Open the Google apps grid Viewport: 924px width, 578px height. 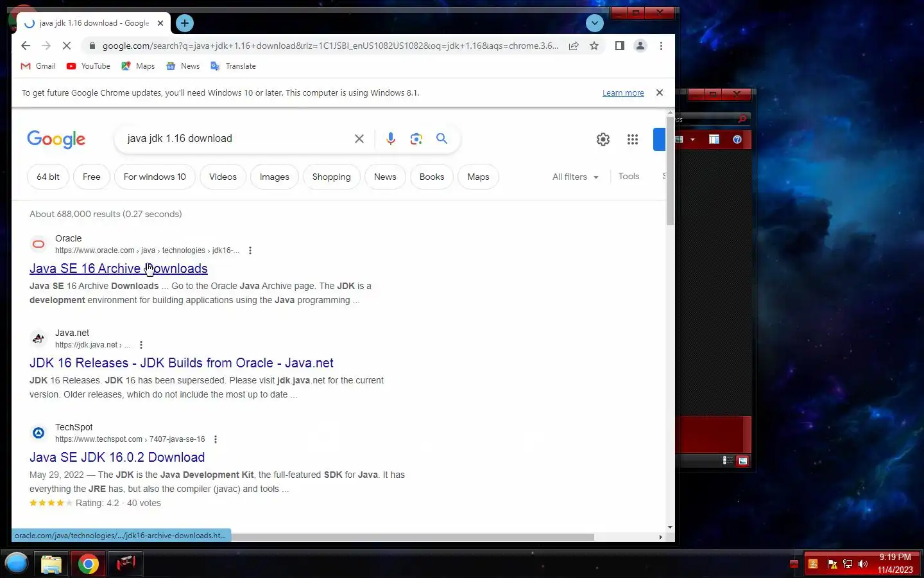pos(633,139)
